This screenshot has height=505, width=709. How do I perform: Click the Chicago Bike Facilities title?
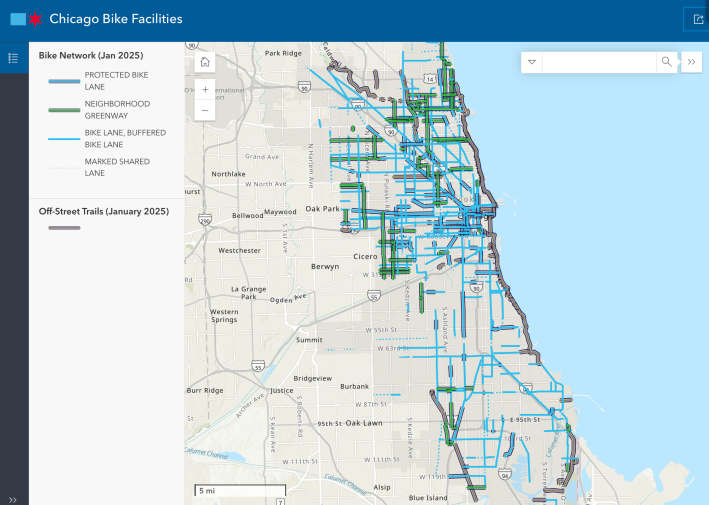click(x=116, y=19)
